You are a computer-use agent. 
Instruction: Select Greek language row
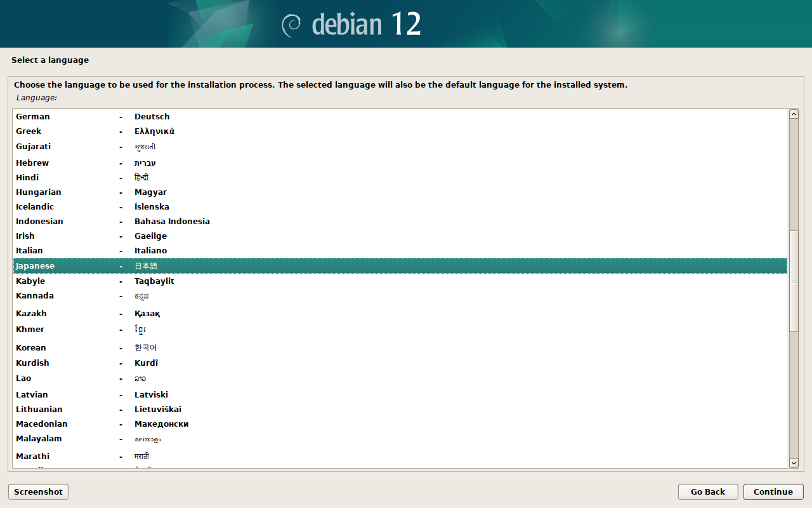tap(400, 131)
